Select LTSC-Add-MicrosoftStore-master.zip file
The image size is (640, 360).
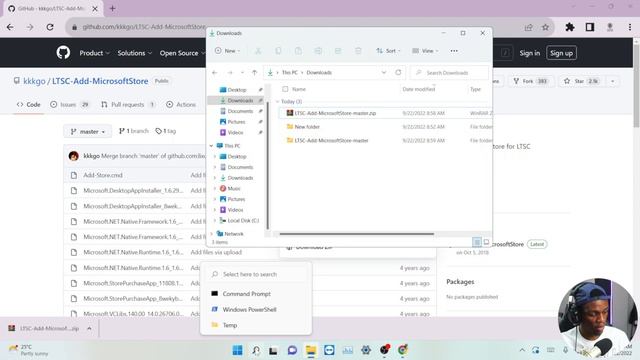386,113
